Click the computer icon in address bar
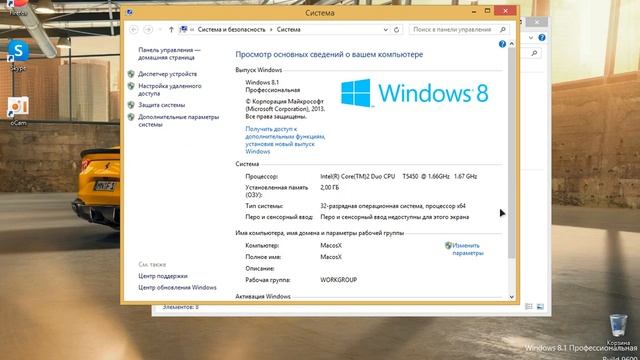The width and height of the screenshot is (640, 360). tap(183, 29)
